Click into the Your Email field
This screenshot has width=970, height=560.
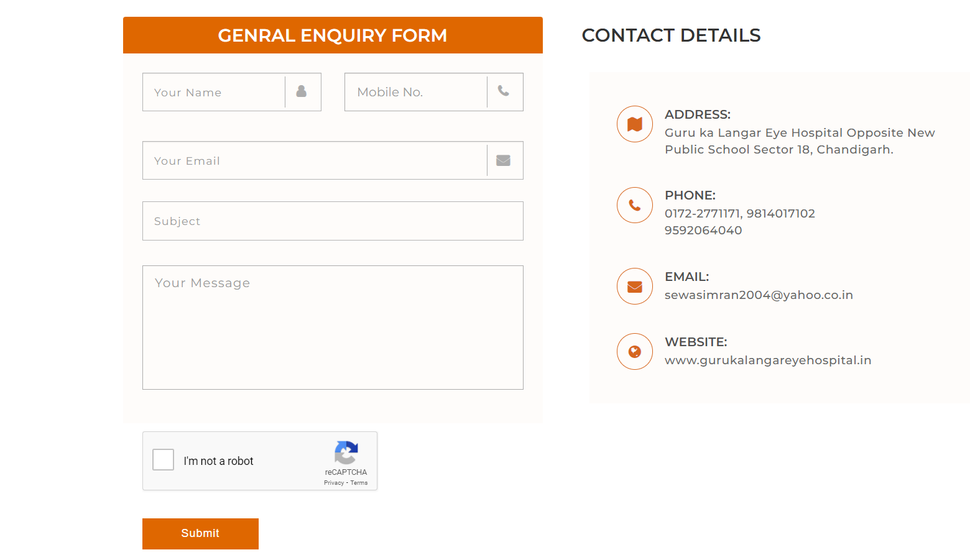315,160
